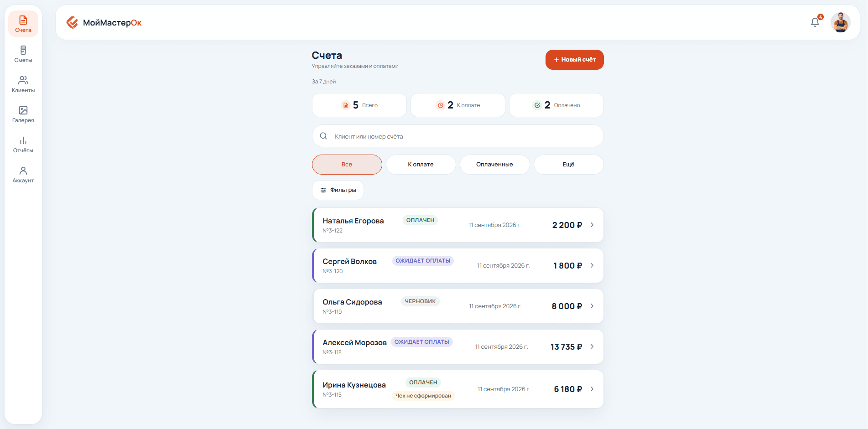Click invoice number №3-120

(333, 271)
